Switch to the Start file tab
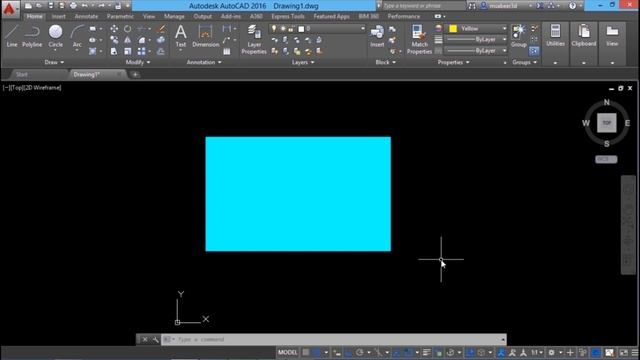Image resolution: width=640 pixels, height=360 pixels. pos(22,74)
